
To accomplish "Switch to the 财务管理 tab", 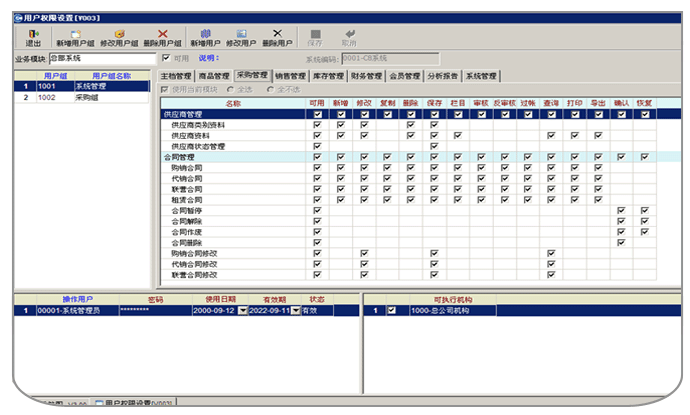I will coord(367,76).
